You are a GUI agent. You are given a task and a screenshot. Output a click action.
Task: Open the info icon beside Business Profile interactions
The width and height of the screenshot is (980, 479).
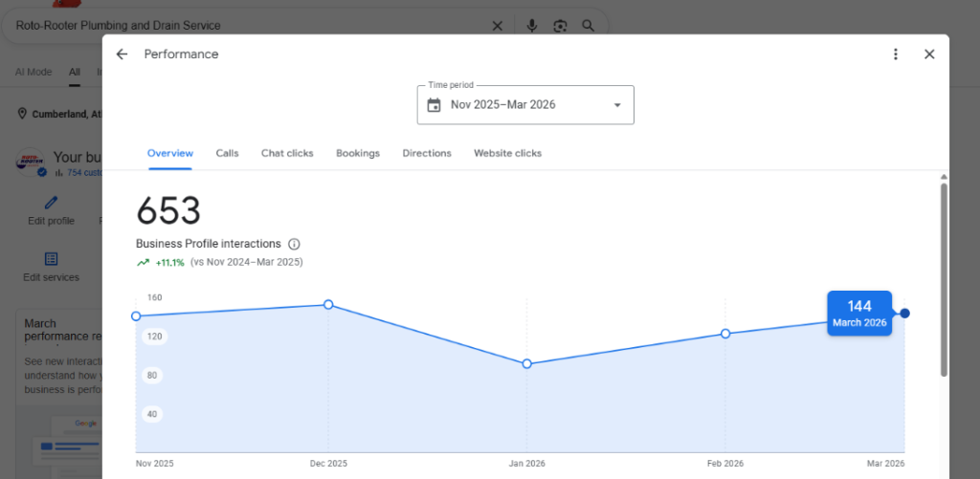click(x=295, y=244)
